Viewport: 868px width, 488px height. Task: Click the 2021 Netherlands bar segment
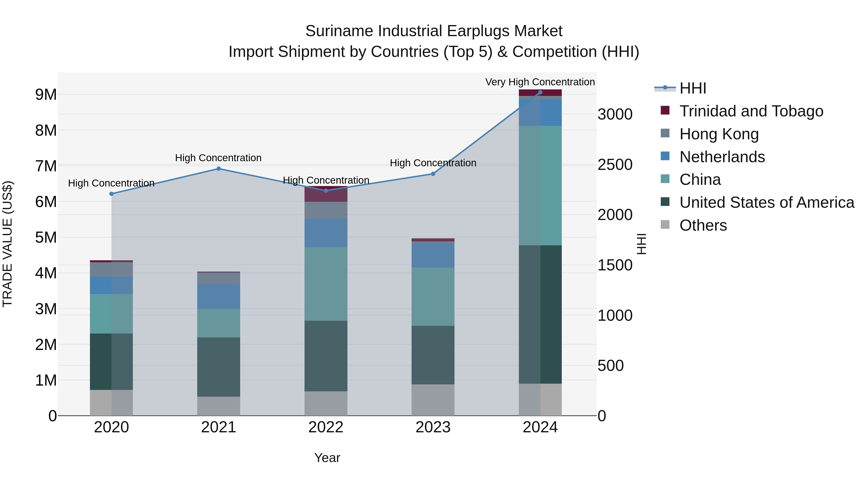coord(219,296)
